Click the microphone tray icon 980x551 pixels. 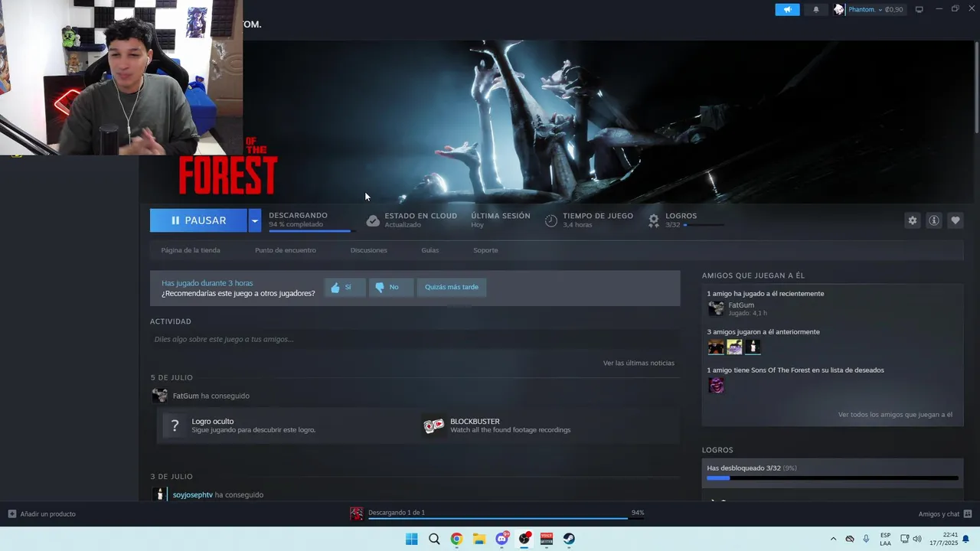pyautogui.click(x=866, y=539)
